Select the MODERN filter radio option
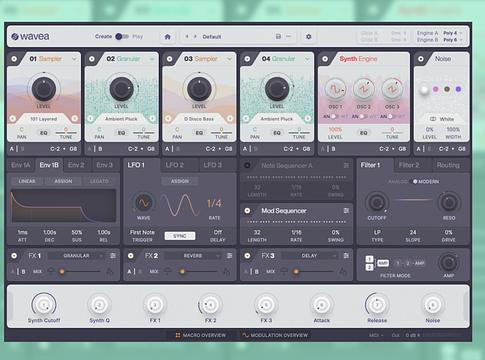 (426, 181)
